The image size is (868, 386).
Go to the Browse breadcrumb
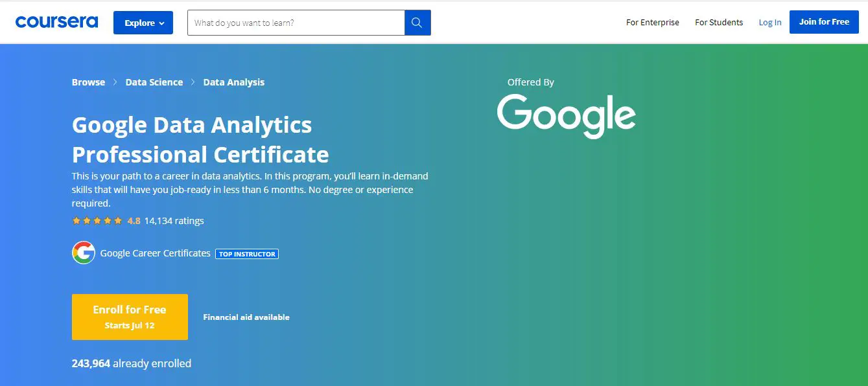click(88, 82)
